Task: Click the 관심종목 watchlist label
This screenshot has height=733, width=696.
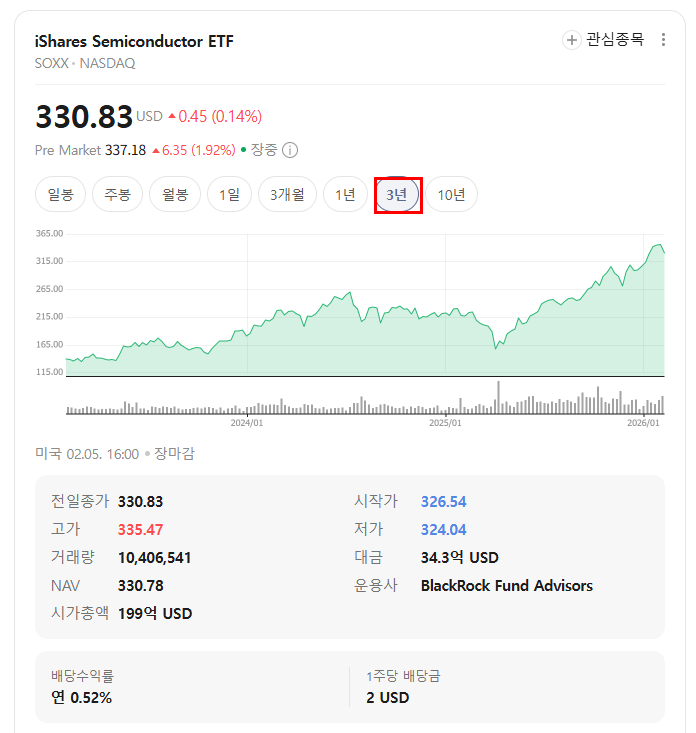Action: (x=615, y=39)
